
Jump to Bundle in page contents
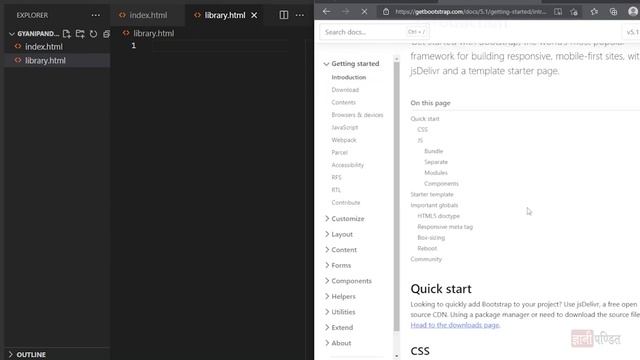click(433, 151)
